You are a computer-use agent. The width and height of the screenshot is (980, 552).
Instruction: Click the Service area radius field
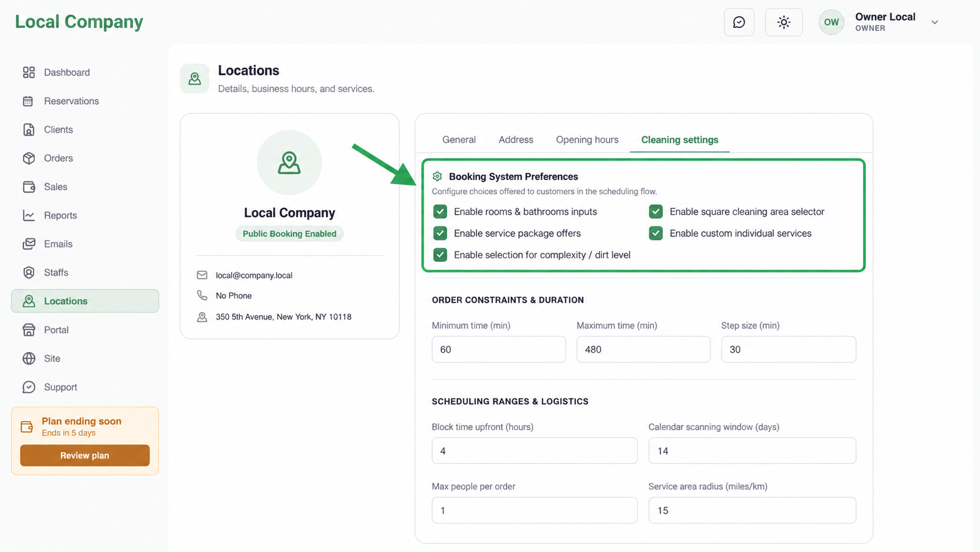[x=752, y=510]
